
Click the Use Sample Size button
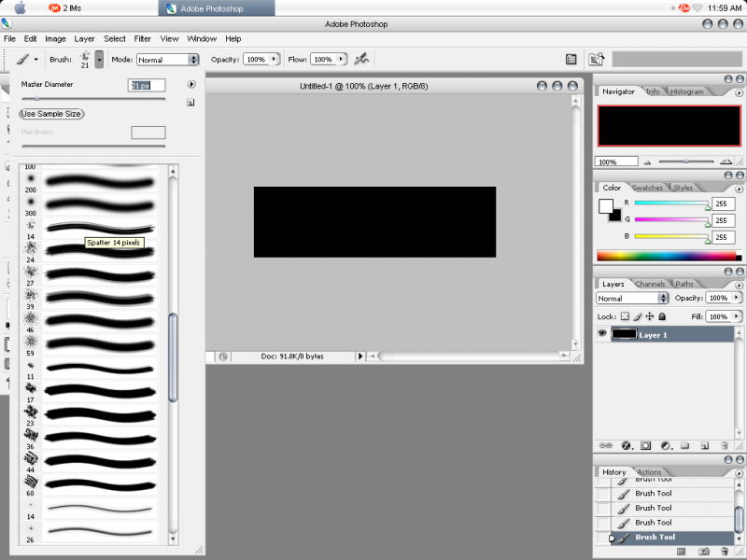[x=51, y=114]
